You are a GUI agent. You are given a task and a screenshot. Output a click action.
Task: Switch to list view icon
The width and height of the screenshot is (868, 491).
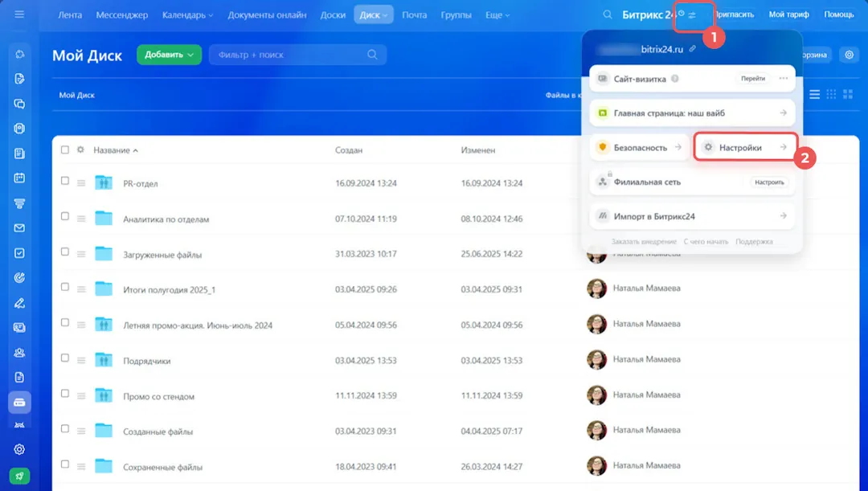(x=814, y=95)
